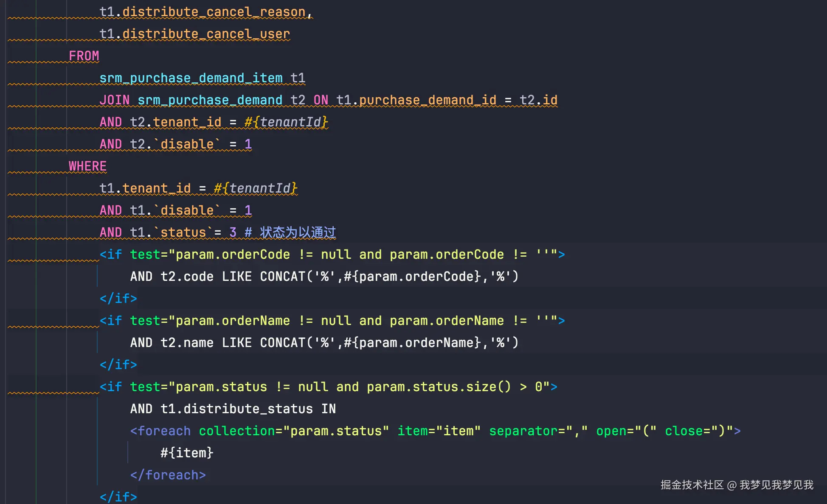Click closing if tag after orderCode condition
This screenshot has width=827, height=504.
[x=118, y=299]
